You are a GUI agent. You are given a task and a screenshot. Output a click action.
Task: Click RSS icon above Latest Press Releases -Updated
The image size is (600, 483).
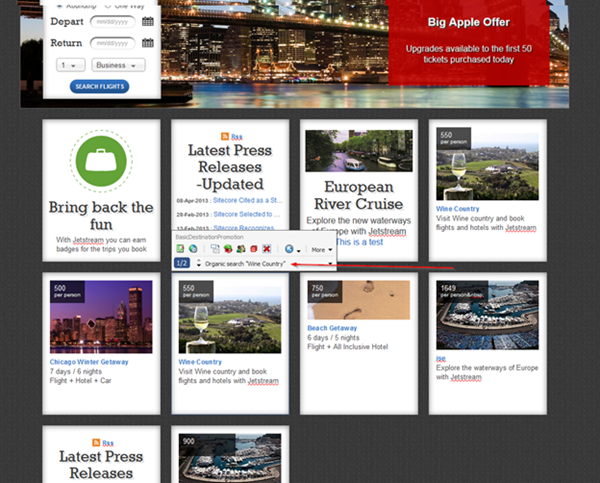click(225, 136)
